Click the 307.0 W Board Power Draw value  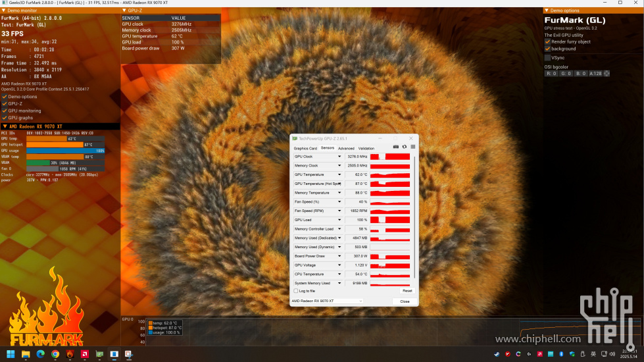tap(357, 256)
